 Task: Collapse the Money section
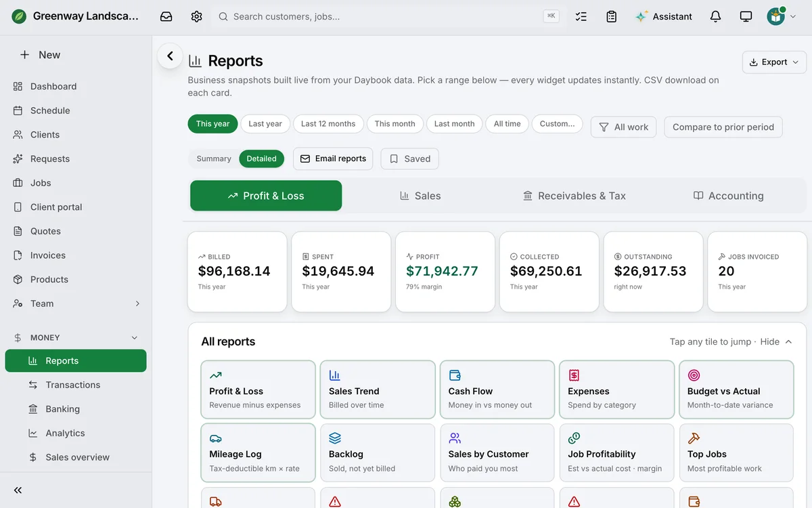pos(134,337)
